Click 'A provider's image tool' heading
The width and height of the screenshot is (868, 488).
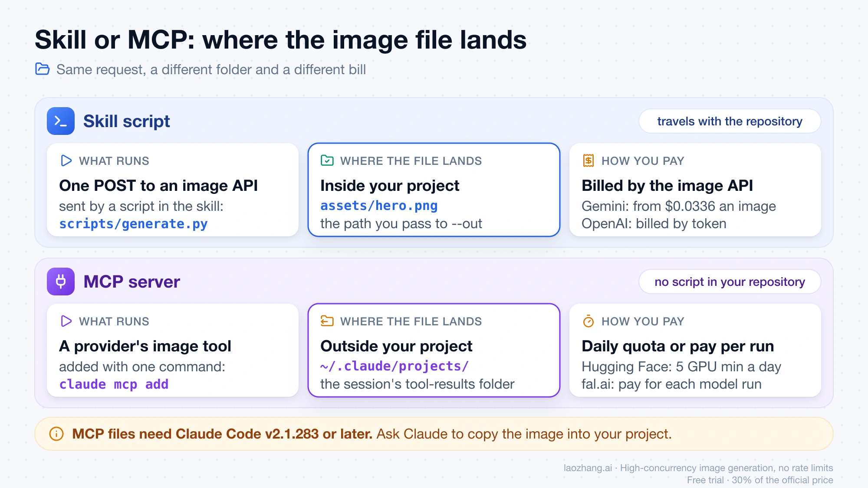click(145, 346)
